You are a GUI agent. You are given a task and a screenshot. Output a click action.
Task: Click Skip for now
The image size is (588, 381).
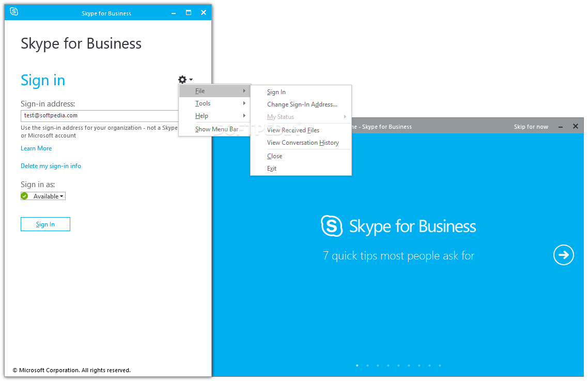click(531, 127)
